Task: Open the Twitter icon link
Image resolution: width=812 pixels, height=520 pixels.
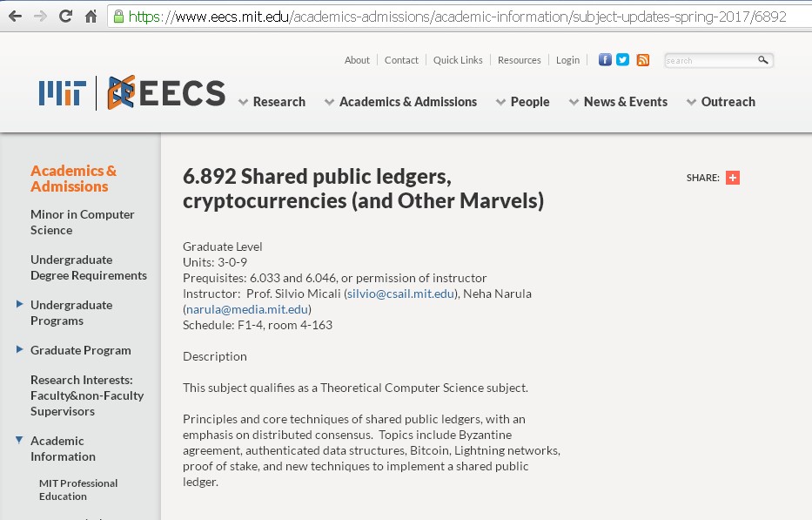Action: pos(623,59)
